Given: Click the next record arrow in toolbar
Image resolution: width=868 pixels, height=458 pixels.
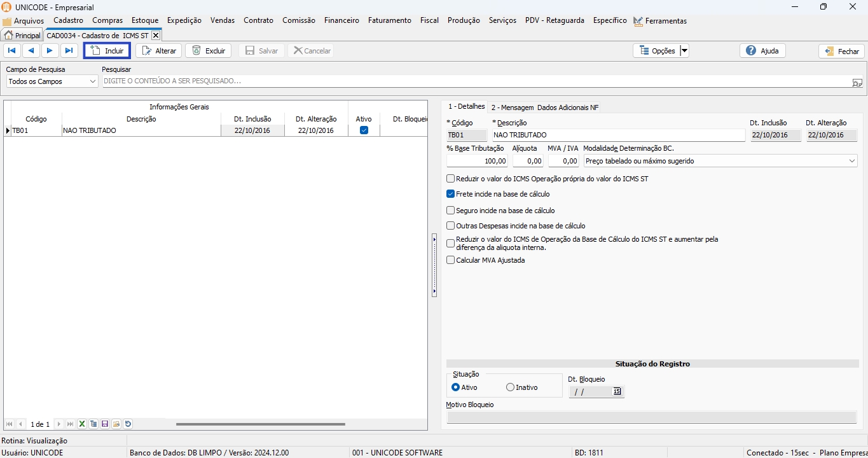Looking at the screenshot, I should [x=50, y=51].
